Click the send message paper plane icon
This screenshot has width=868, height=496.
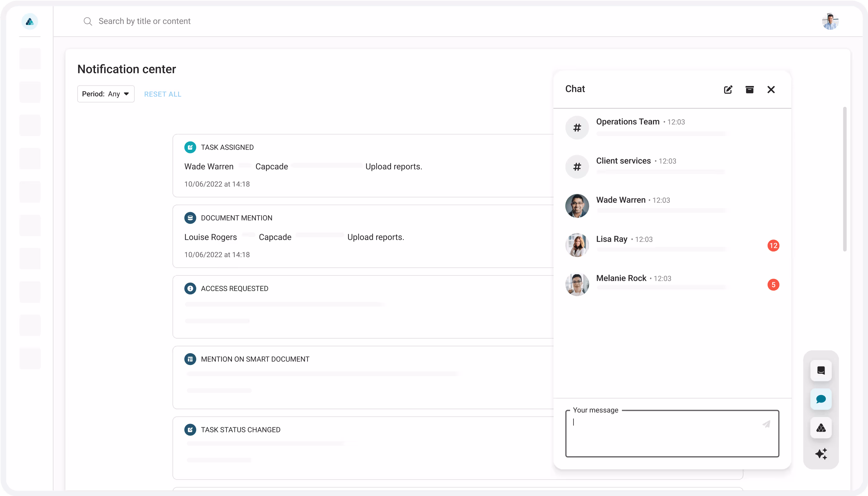(x=766, y=424)
